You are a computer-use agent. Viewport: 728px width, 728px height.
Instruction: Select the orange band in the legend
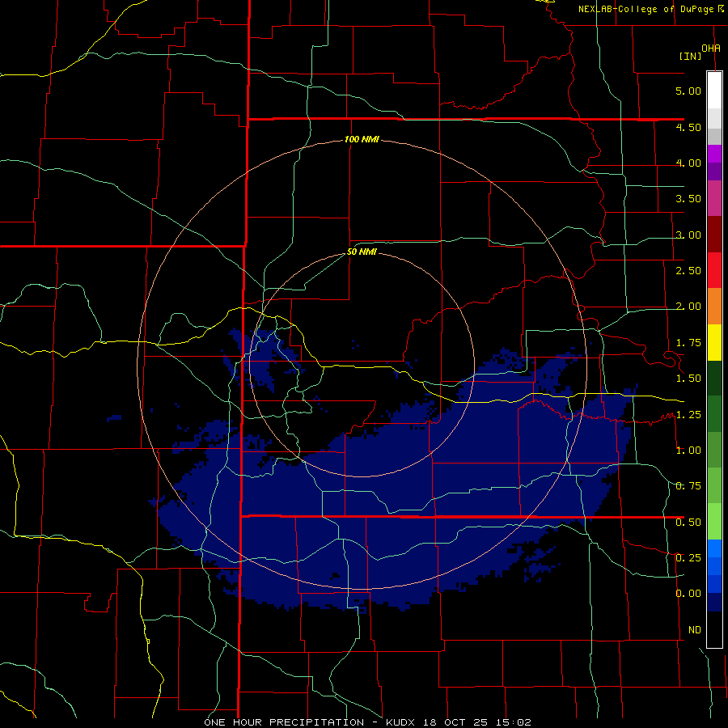[x=714, y=307]
